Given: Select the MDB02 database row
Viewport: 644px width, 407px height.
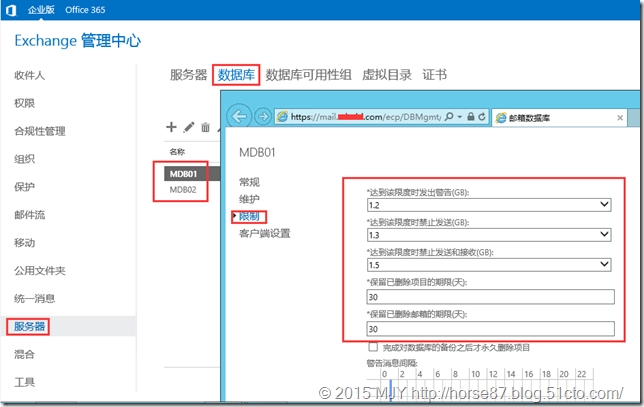Looking at the screenshot, I should (182, 189).
